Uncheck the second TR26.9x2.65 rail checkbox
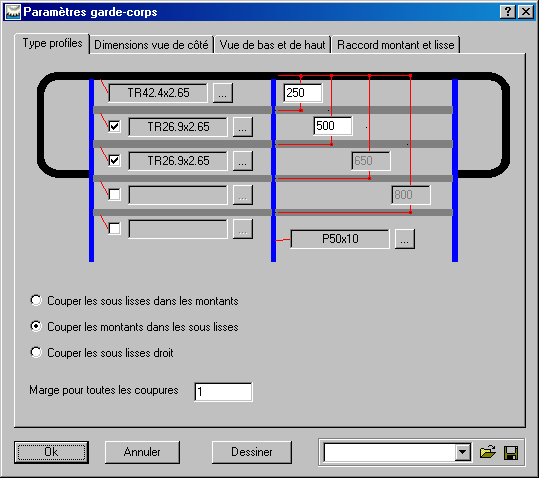This screenshot has width=539, height=478. coord(114,160)
